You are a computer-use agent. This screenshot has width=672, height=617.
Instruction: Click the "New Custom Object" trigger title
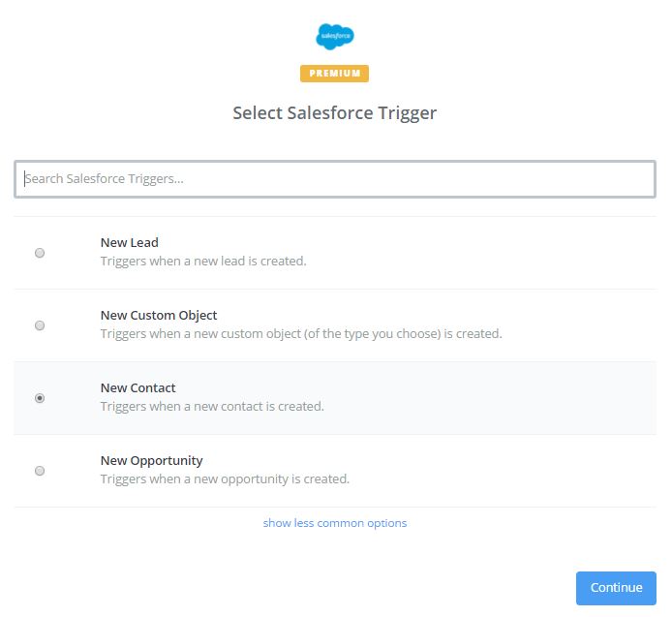click(159, 316)
